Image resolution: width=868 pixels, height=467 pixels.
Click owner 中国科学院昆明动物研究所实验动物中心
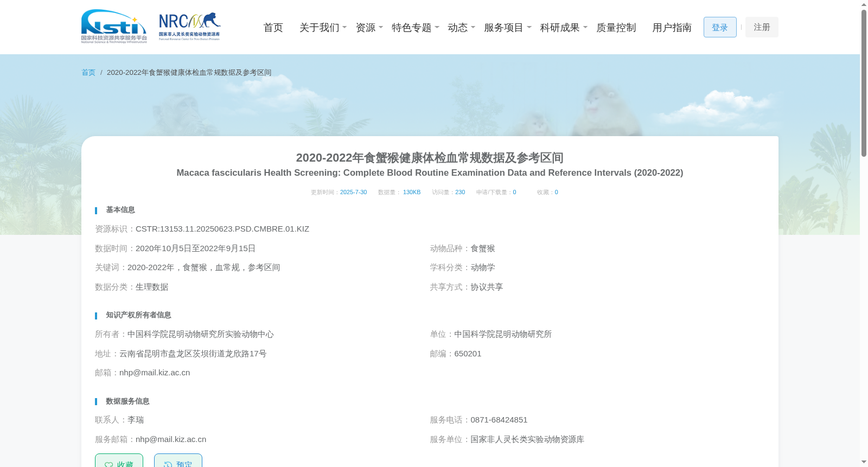tap(201, 334)
